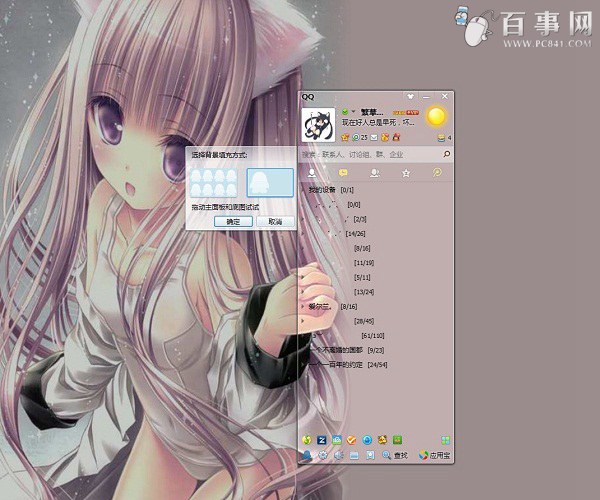
Task: Select the single-image background fill option
Action: click(x=270, y=182)
